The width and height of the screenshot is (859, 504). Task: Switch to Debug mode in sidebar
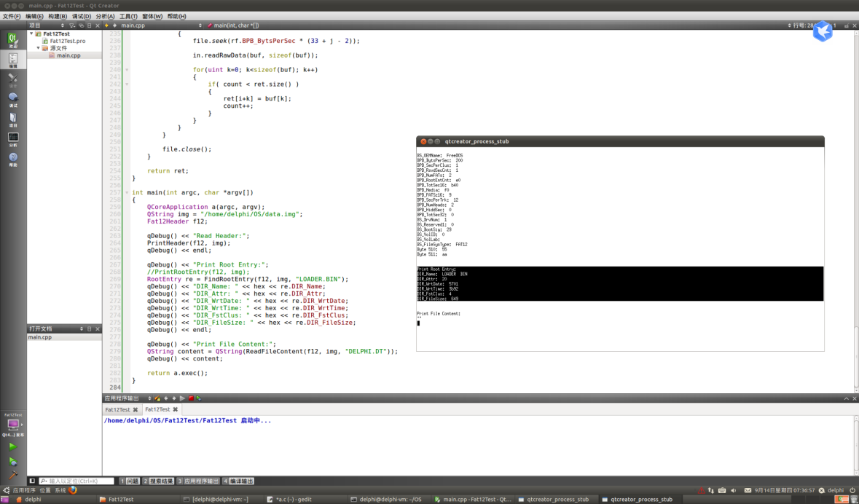pyautogui.click(x=12, y=98)
